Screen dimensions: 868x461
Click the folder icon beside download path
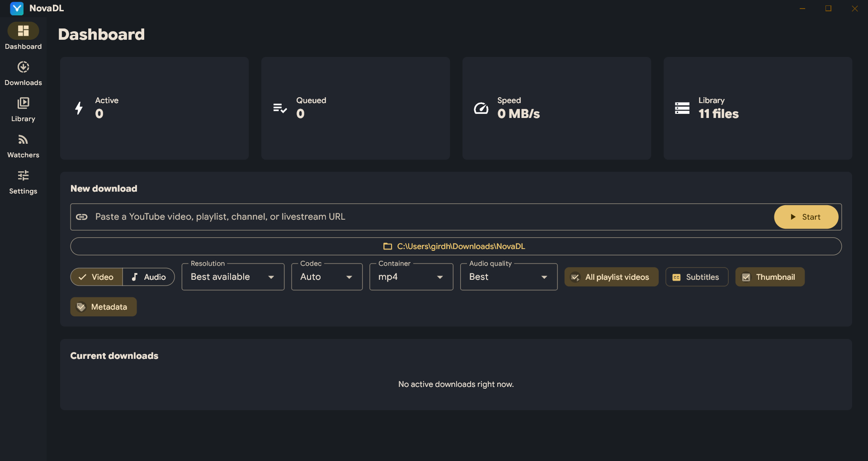coord(387,246)
